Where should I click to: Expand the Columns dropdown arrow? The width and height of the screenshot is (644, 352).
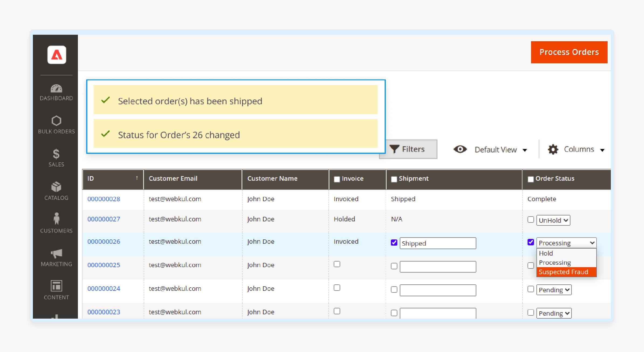pos(602,150)
